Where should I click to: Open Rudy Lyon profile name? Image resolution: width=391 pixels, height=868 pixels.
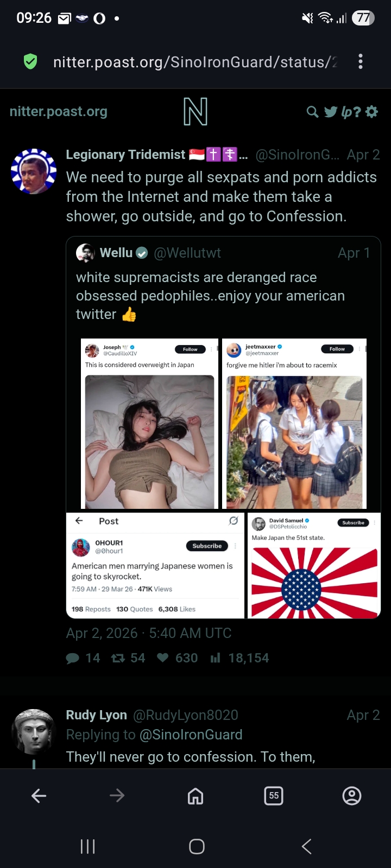(x=97, y=715)
